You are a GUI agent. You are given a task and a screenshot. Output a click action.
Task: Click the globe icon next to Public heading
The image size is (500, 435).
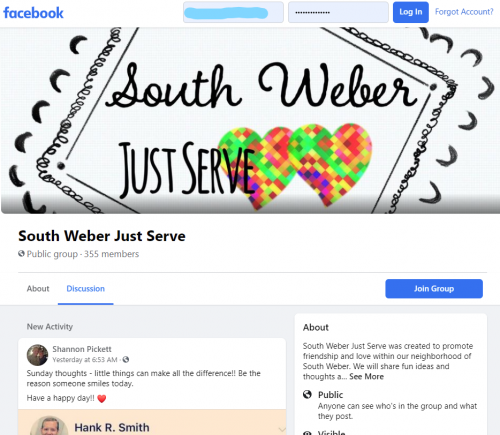307,394
